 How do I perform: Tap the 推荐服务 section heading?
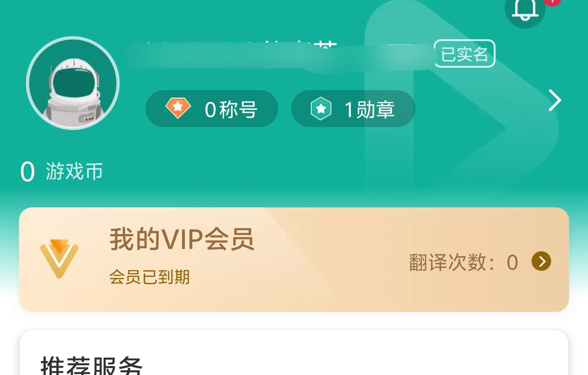[x=91, y=366]
